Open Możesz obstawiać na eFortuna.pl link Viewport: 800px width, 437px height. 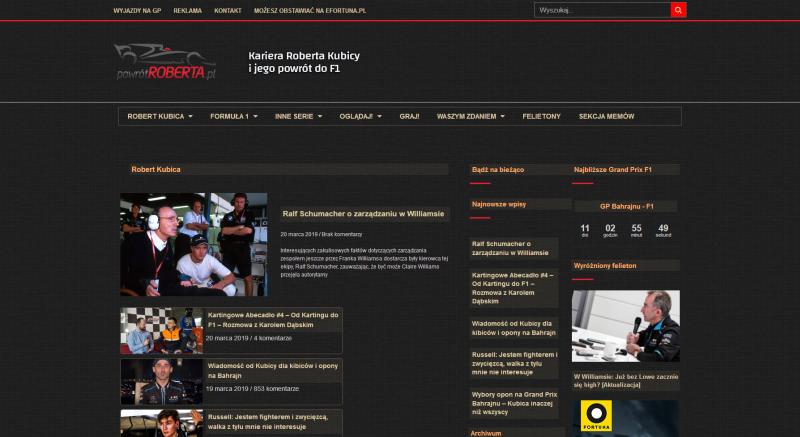point(310,11)
